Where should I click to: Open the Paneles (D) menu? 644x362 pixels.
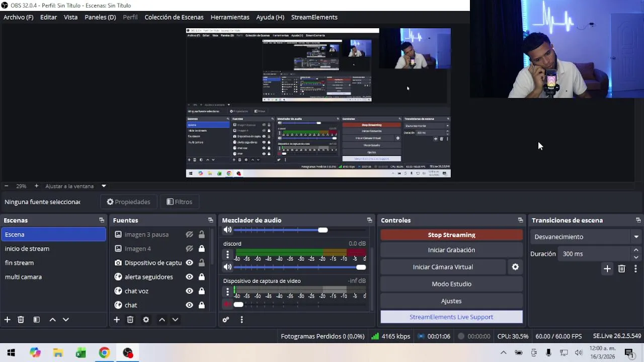click(x=100, y=17)
